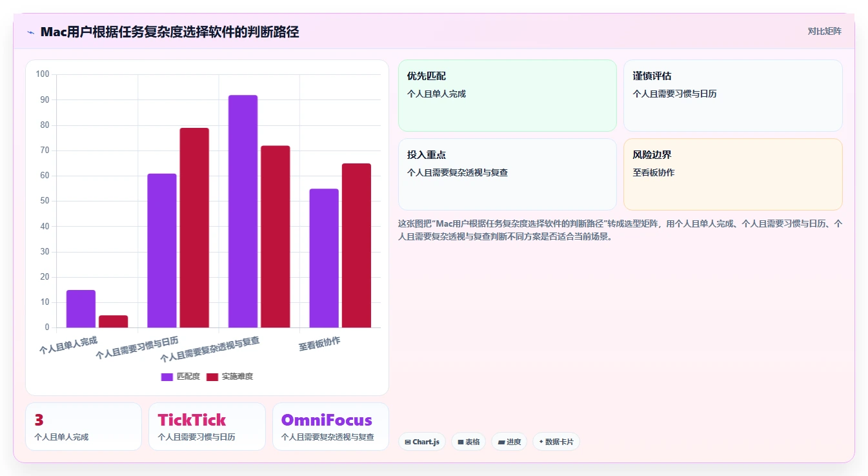Click purple 匹配度 bar for 个人且需要习惯与日历

(162, 251)
